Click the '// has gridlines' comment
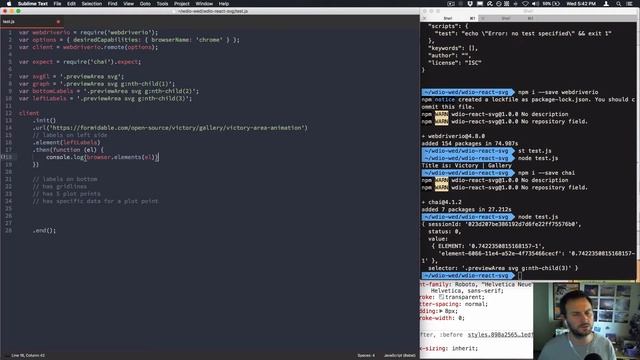 pos(60,187)
